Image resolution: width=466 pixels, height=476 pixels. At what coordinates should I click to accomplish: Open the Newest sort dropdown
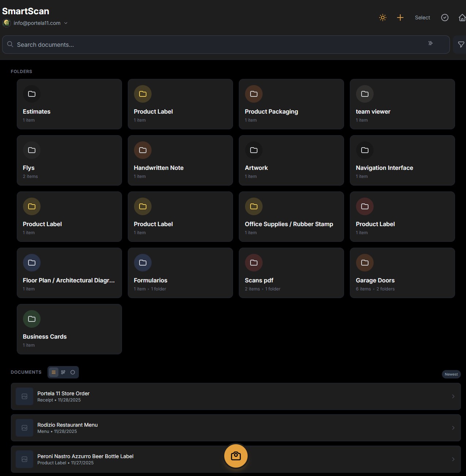pos(451,374)
